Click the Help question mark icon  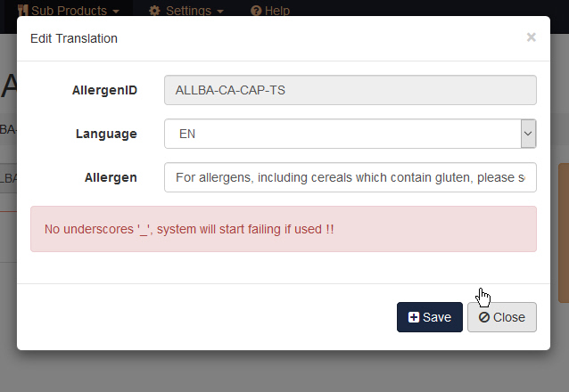256,11
